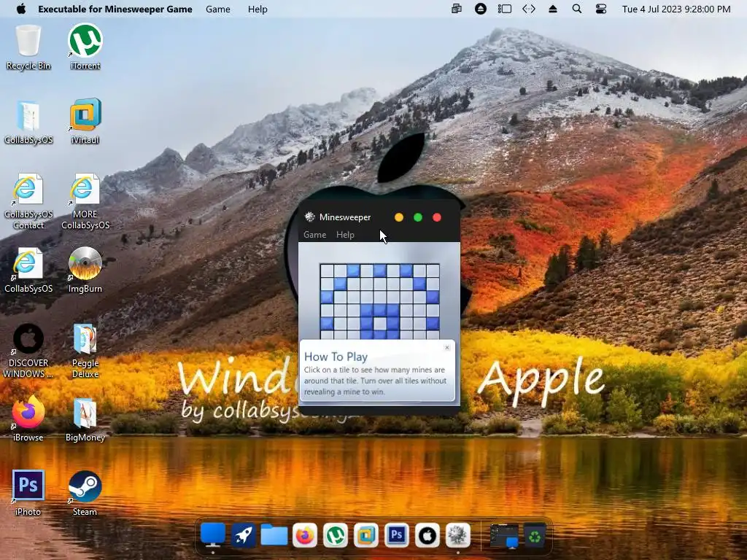Screen dimensions: 747x560
Task: Close the How To Play tooltip
Action: coord(447,348)
